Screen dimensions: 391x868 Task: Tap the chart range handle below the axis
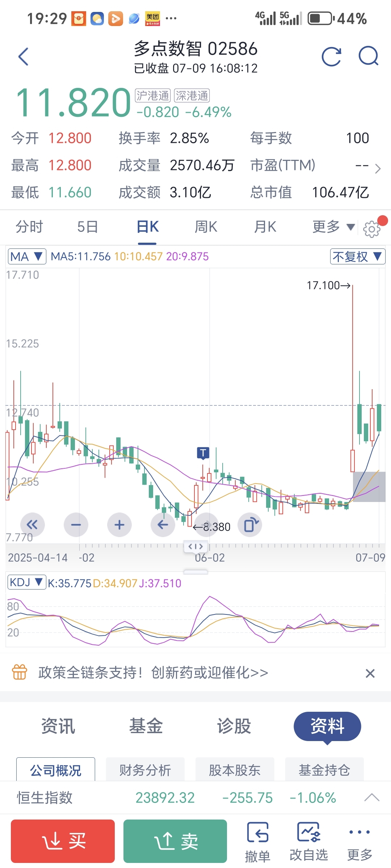(195, 546)
